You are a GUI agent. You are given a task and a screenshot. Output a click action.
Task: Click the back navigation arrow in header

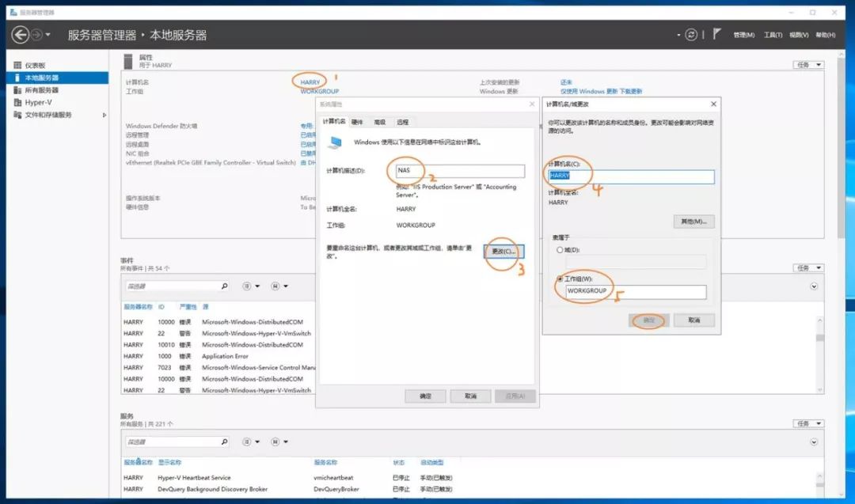pos(20,35)
